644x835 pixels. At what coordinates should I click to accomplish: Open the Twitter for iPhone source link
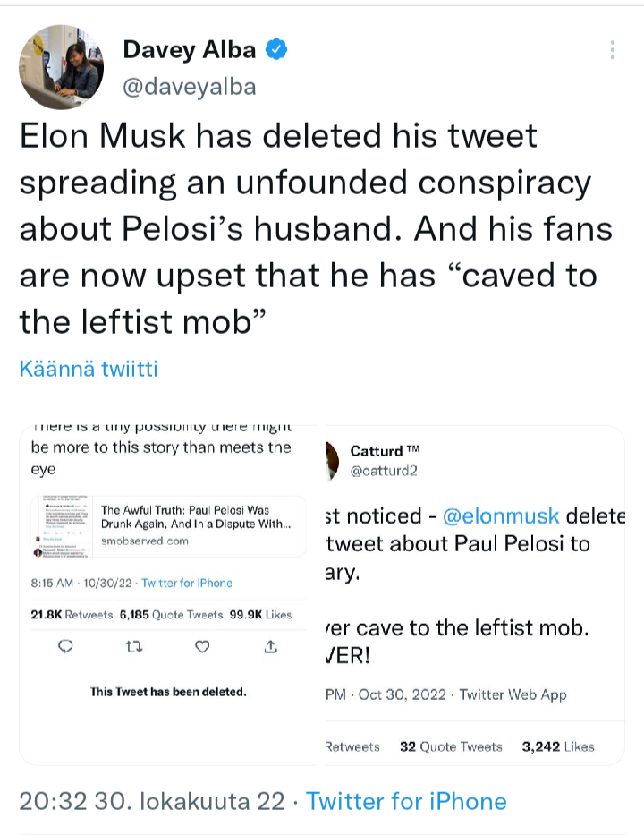tap(406, 801)
